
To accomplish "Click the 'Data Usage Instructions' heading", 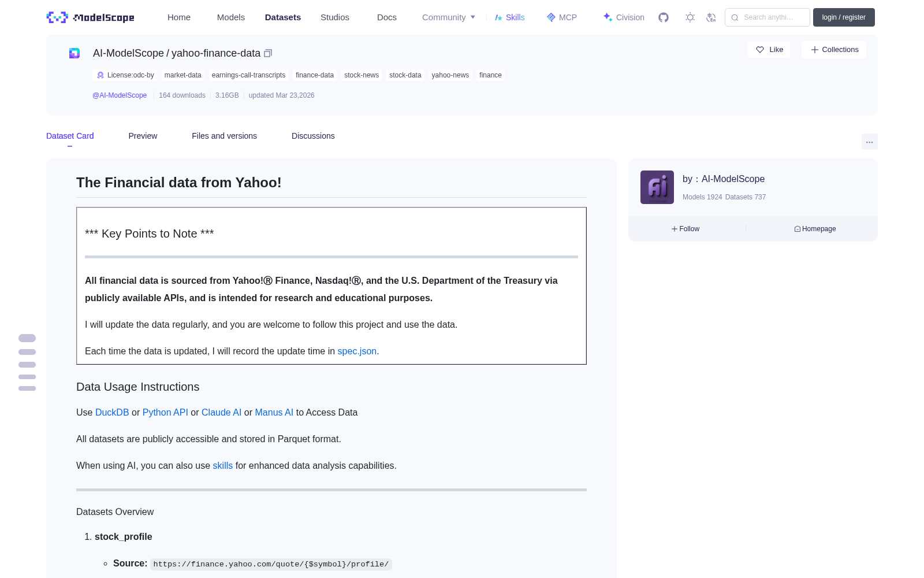I will (138, 387).
